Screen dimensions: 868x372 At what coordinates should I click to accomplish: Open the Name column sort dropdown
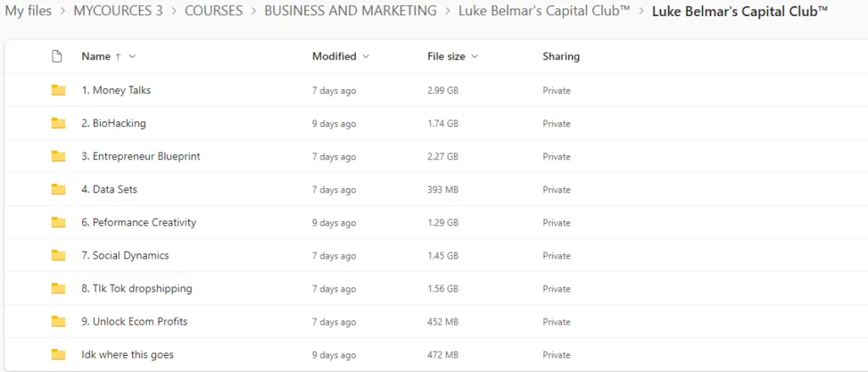click(132, 57)
